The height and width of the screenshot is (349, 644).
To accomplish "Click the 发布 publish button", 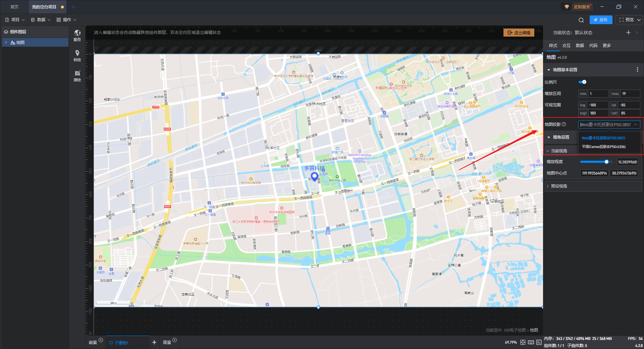I will click(x=601, y=20).
